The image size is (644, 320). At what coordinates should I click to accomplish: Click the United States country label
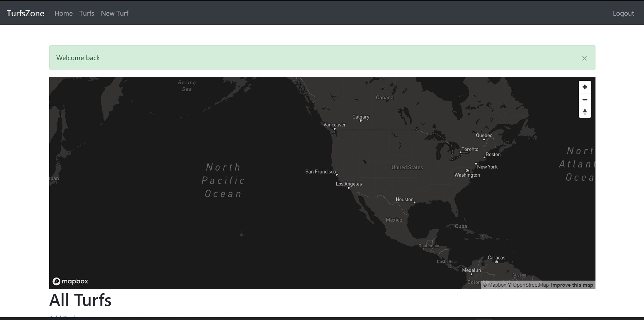[407, 167]
